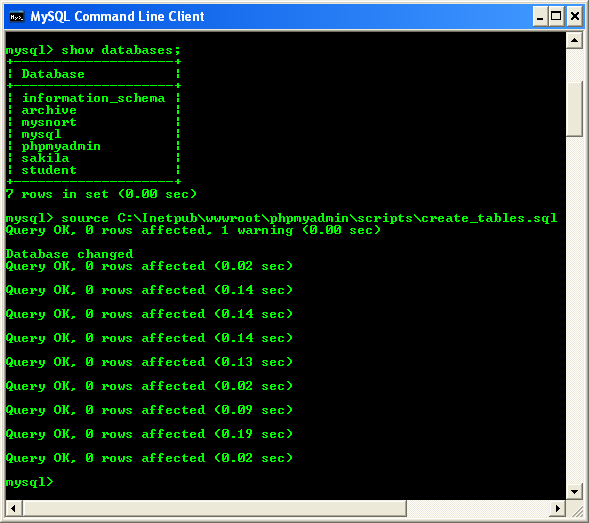
Task: Select the 'phpmyadmin' database row
Action: [x=61, y=146]
